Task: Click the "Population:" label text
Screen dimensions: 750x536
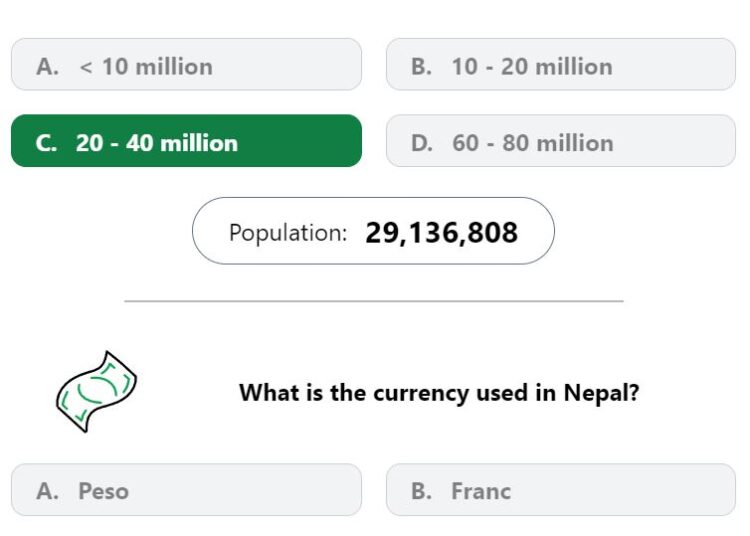Action: click(288, 233)
